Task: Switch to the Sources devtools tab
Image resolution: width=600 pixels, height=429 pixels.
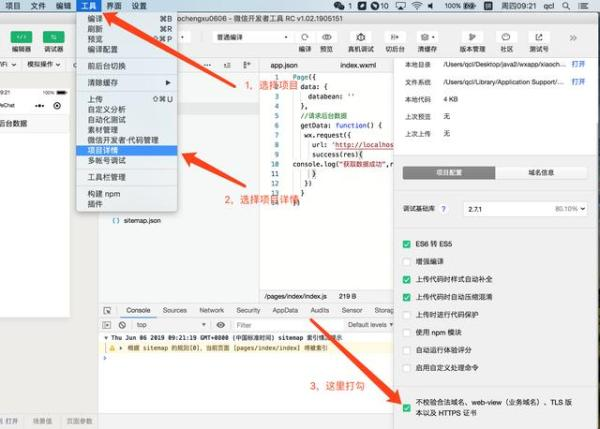Action: 174,310
